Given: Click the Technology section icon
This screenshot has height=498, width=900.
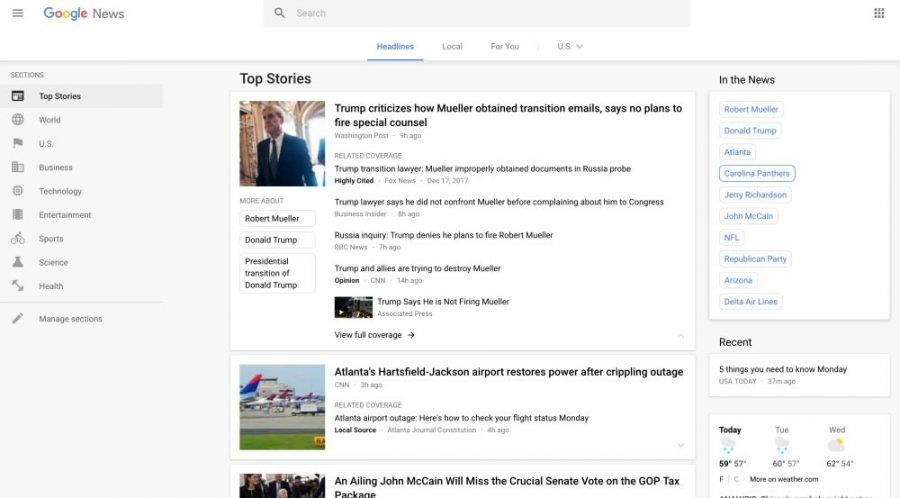Looking at the screenshot, I should [x=17, y=191].
